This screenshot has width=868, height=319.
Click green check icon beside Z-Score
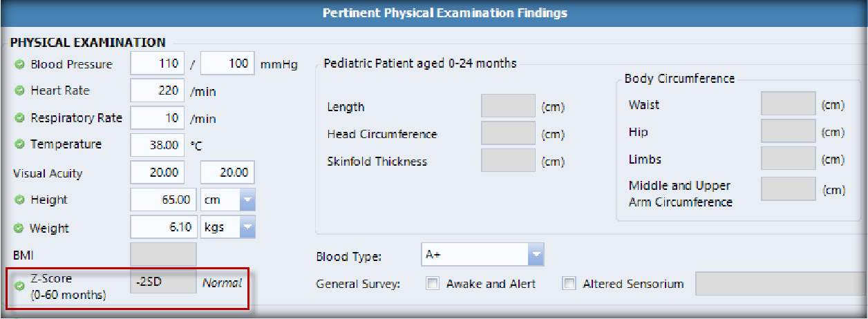(20, 284)
